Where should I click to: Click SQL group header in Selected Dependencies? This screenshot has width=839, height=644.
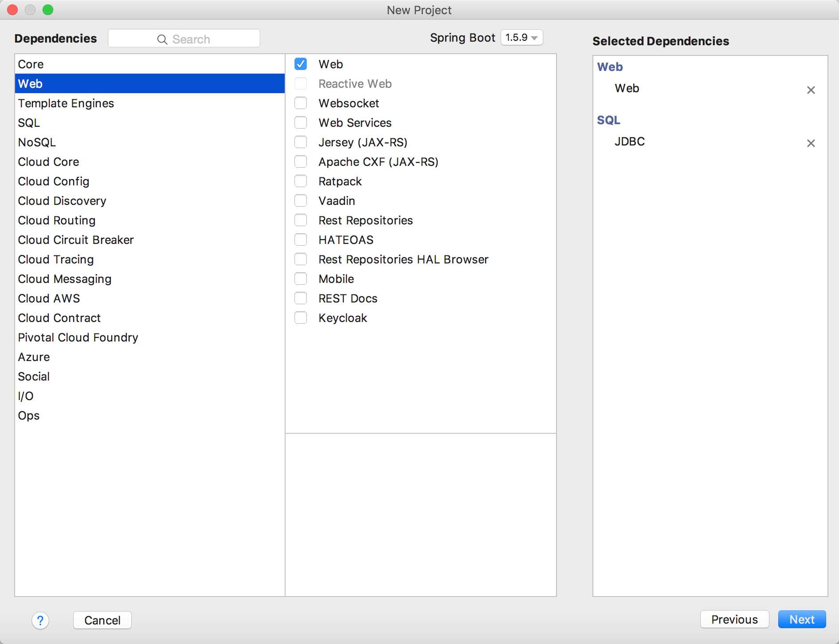click(608, 120)
